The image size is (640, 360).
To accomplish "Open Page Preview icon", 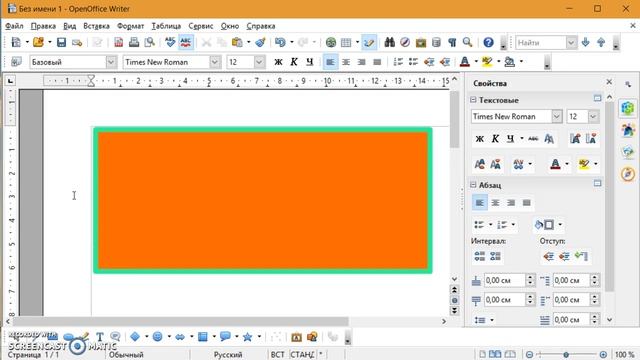I will coord(150,42).
